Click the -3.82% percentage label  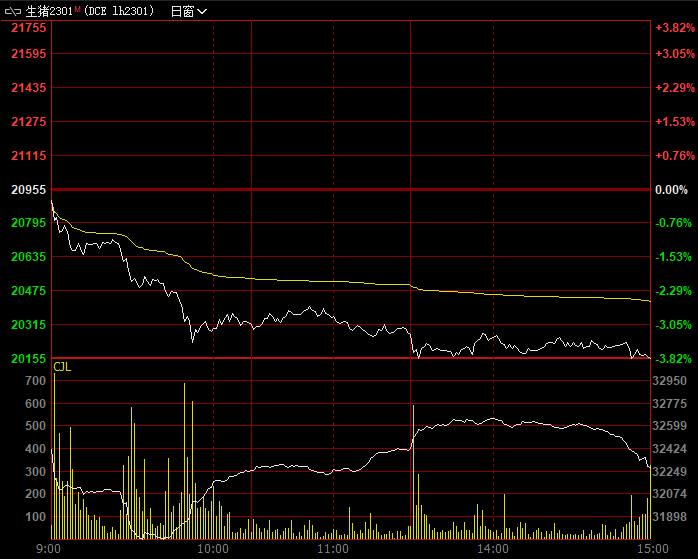(674, 359)
